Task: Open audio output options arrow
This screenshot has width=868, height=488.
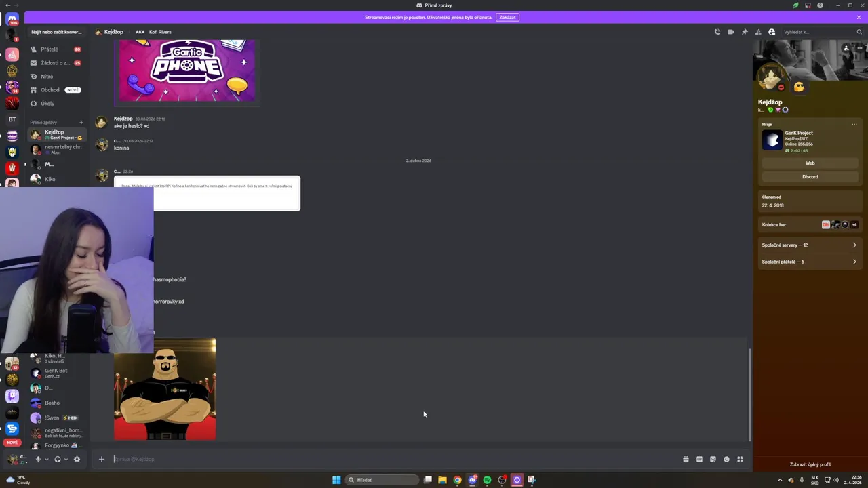Action: [x=66, y=460]
